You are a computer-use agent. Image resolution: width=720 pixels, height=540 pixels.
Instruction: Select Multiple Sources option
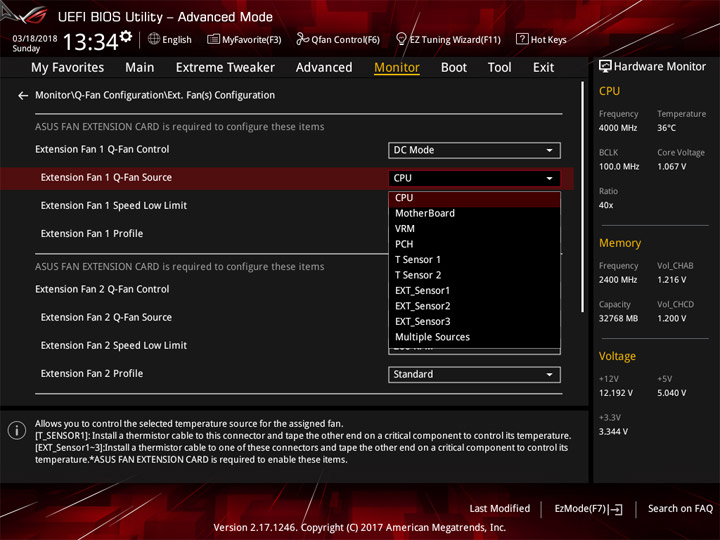[474, 337]
